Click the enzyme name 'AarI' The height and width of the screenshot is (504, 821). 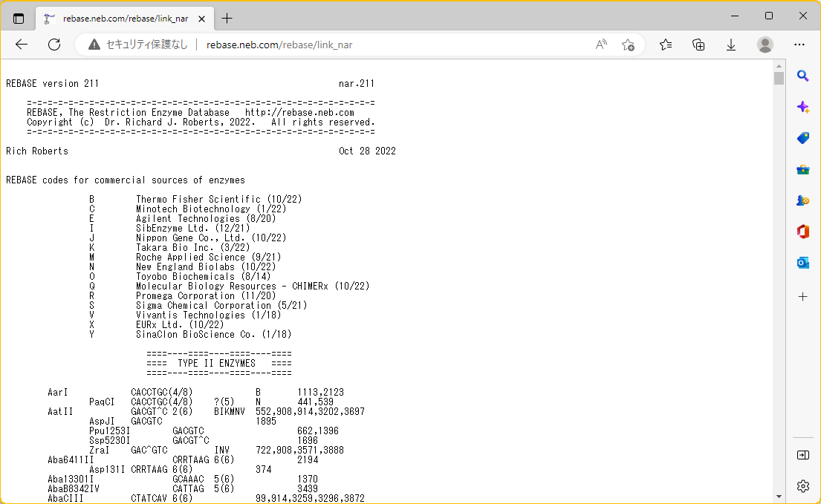[58, 392]
